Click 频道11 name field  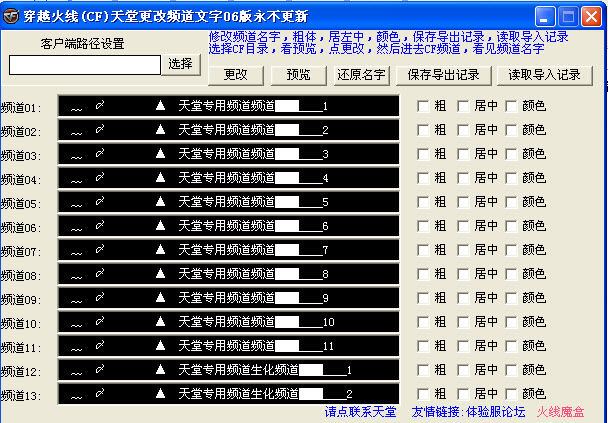click(228, 346)
